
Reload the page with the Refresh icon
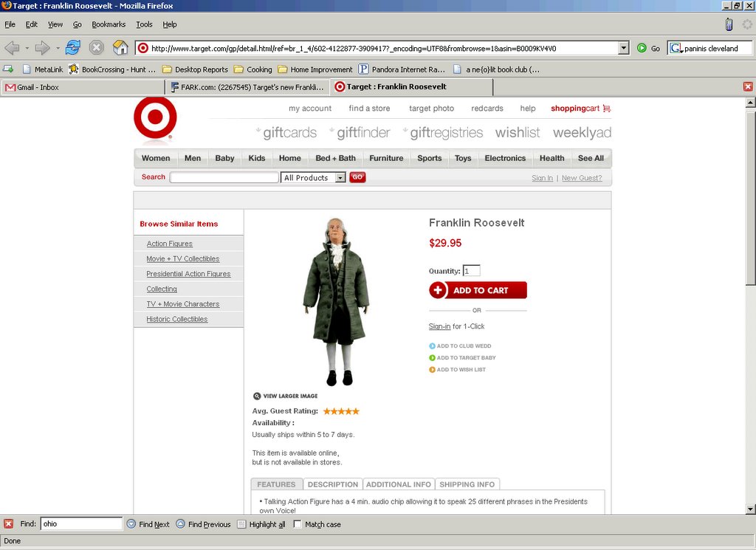[x=73, y=47]
